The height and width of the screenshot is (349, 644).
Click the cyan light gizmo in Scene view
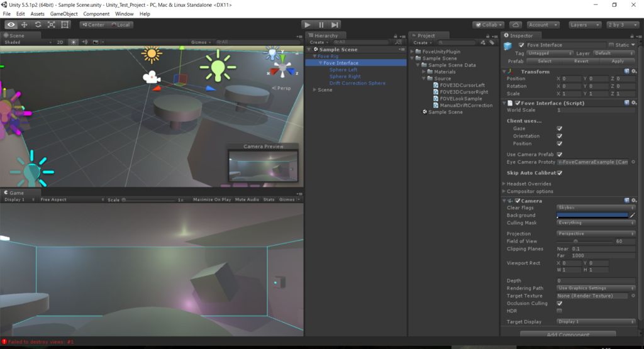[31, 170]
